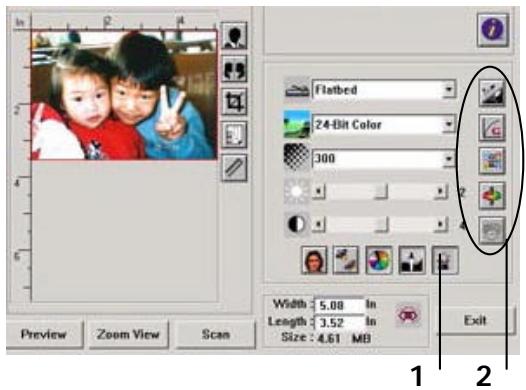526x390 pixels.
Task: Decrease brightness with left arrow
Action: point(319,192)
